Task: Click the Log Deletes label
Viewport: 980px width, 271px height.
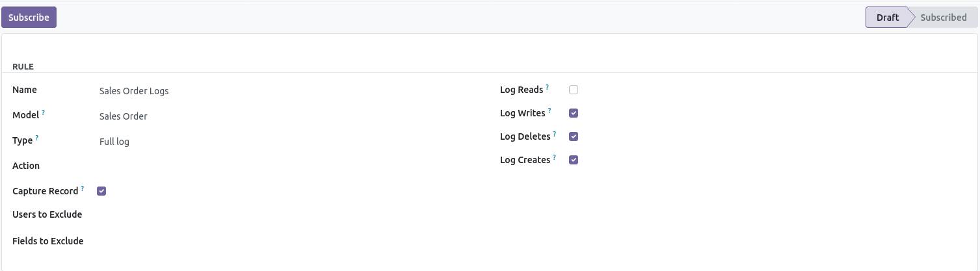Action: (x=525, y=136)
